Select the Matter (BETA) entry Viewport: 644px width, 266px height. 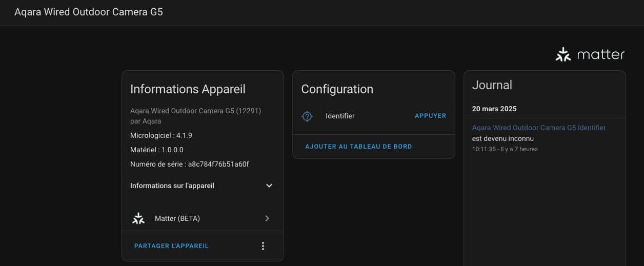(203, 218)
